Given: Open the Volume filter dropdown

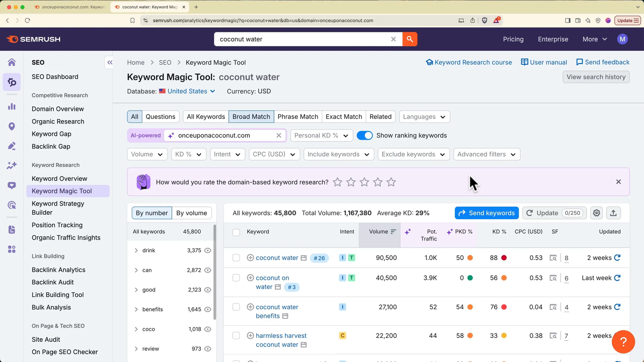Looking at the screenshot, I should pos(147,154).
